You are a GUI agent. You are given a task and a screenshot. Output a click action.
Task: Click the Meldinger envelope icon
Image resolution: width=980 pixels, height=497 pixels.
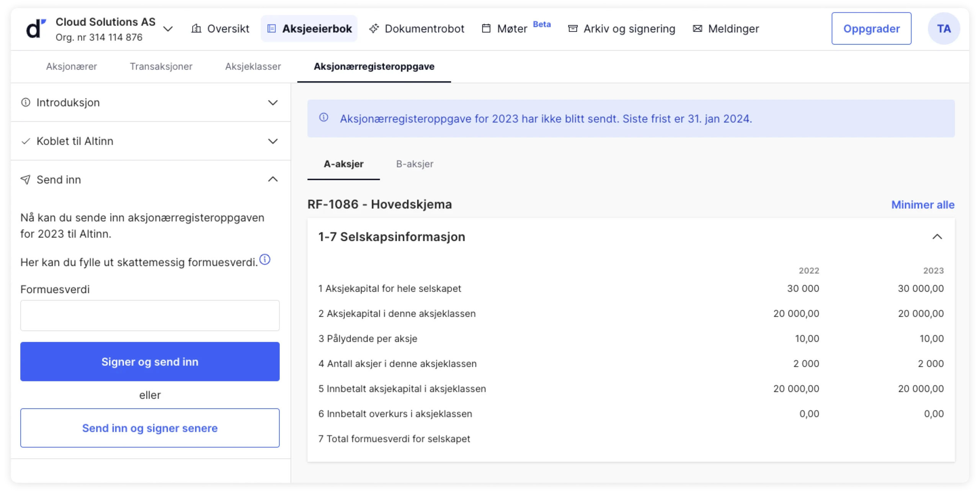[697, 28]
